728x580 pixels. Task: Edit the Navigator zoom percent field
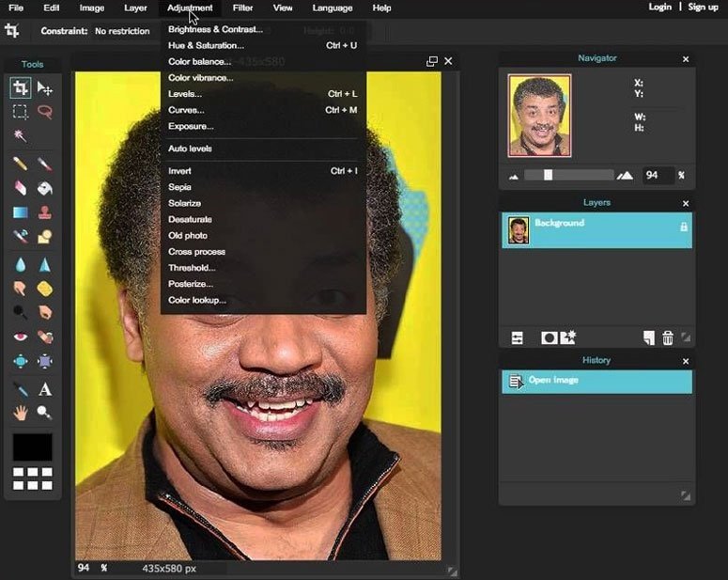click(658, 175)
